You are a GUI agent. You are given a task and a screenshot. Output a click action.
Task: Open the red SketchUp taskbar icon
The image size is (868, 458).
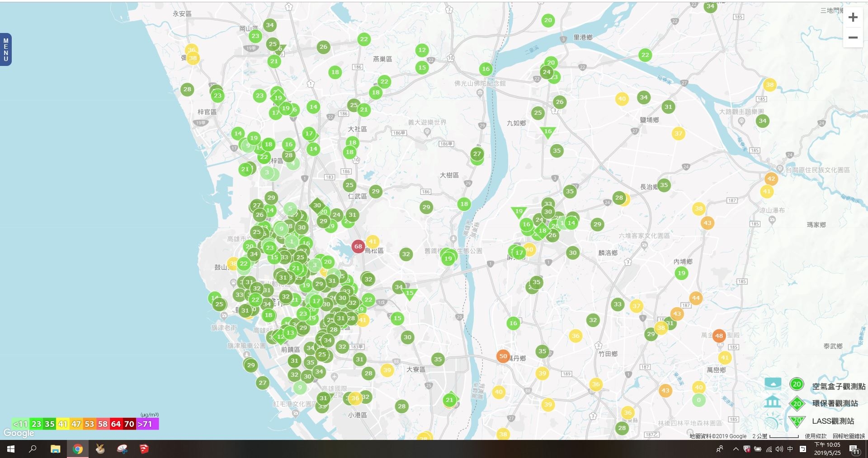pyautogui.click(x=144, y=449)
